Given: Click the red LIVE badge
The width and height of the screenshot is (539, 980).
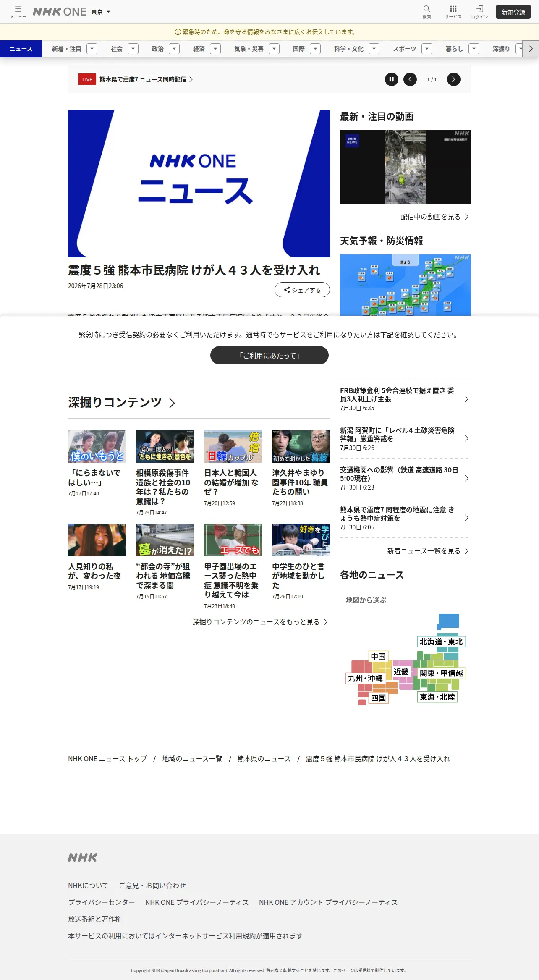Looking at the screenshot, I should pos(87,79).
